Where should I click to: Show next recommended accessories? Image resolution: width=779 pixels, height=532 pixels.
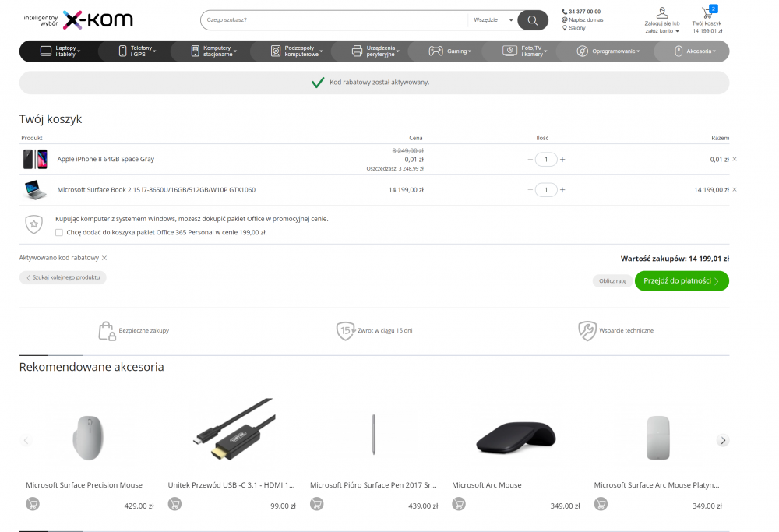click(723, 440)
